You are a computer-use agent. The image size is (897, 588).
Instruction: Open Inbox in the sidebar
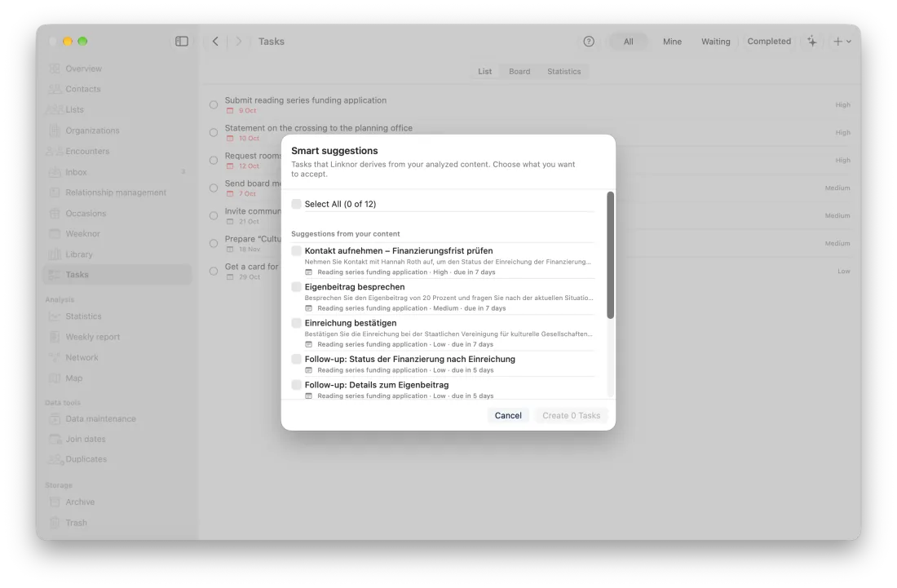coord(117,172)
